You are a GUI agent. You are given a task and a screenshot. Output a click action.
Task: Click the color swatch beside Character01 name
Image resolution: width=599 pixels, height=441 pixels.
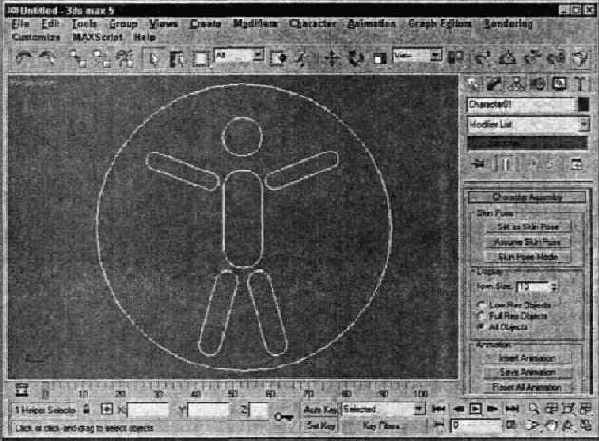pos(583,105)
